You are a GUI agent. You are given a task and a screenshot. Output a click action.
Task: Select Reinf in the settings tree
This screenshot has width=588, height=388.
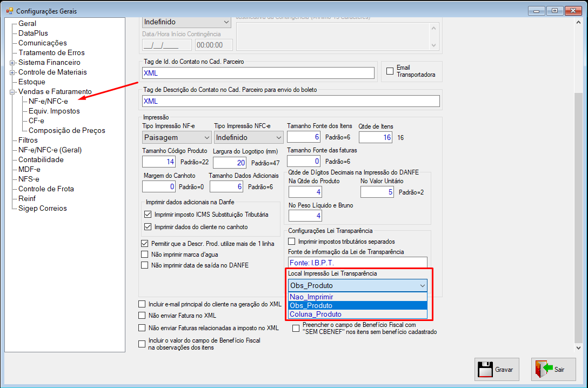coord(27,199)
